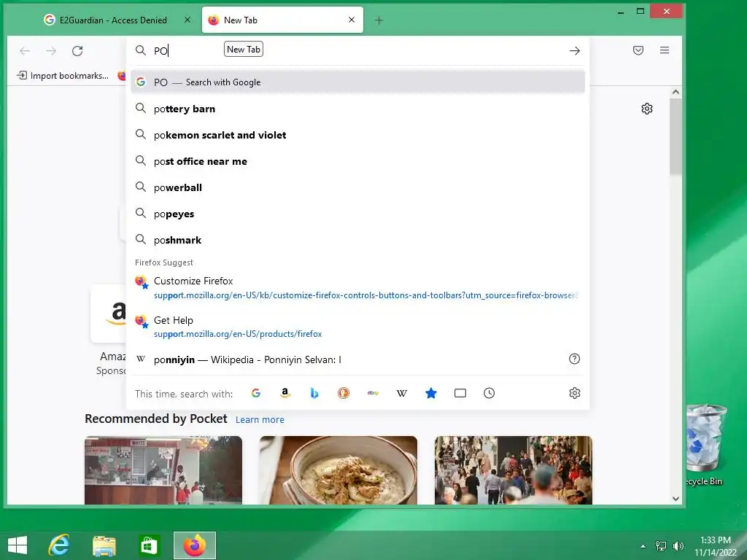Open the Firefox hamburger menu
This screenshot has height=560, width=747.
(665, 50)
